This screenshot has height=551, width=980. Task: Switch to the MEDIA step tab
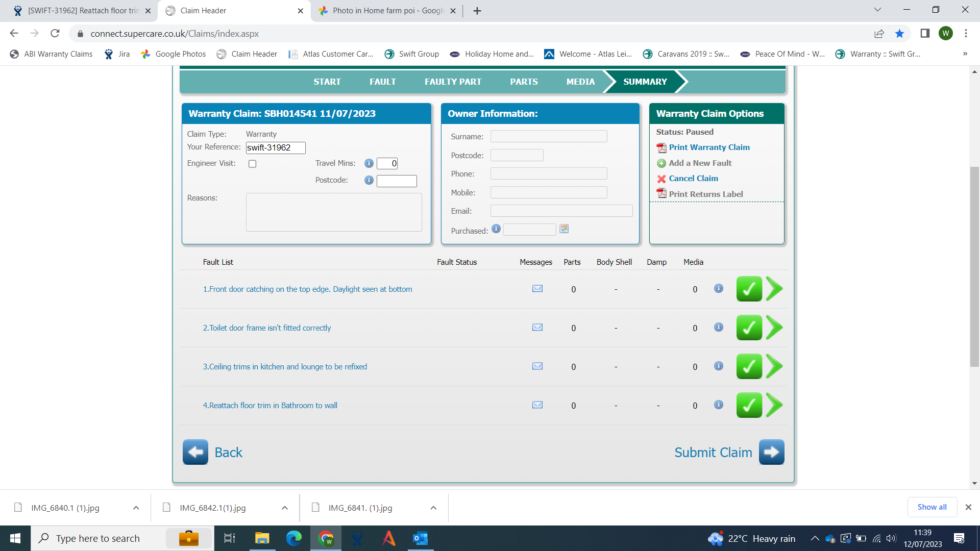580,82
